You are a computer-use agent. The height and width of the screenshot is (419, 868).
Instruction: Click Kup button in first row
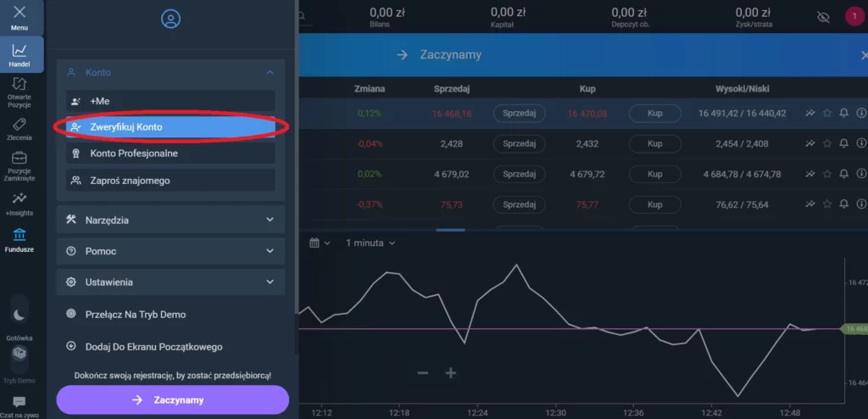[654, 113]
